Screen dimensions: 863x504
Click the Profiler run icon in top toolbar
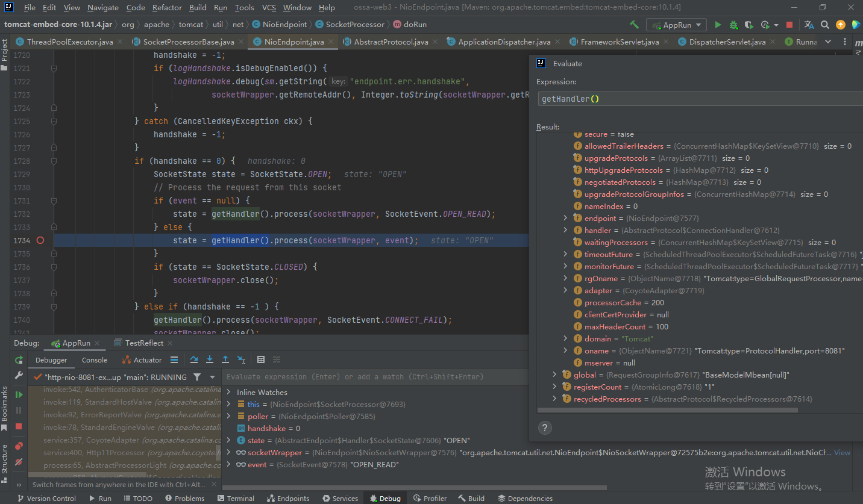pyautogui.click(x=765, y=25)
